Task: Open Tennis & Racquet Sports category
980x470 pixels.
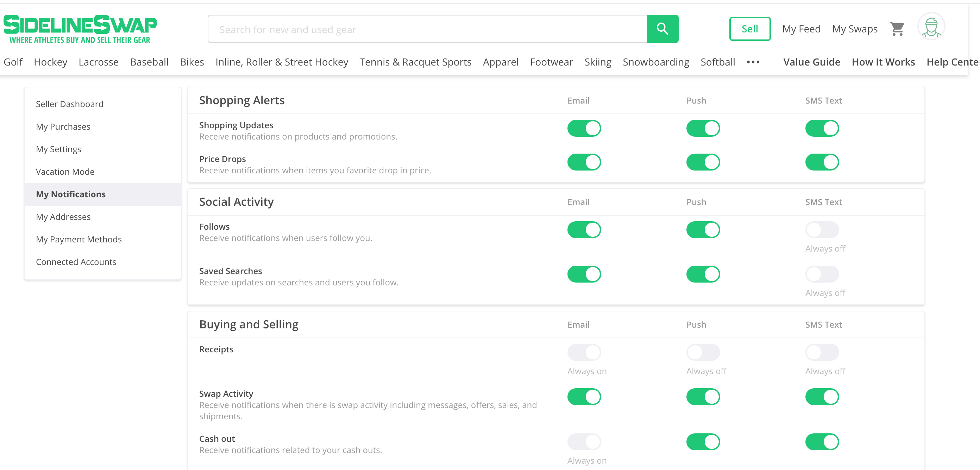Action: tap(415, 62)
